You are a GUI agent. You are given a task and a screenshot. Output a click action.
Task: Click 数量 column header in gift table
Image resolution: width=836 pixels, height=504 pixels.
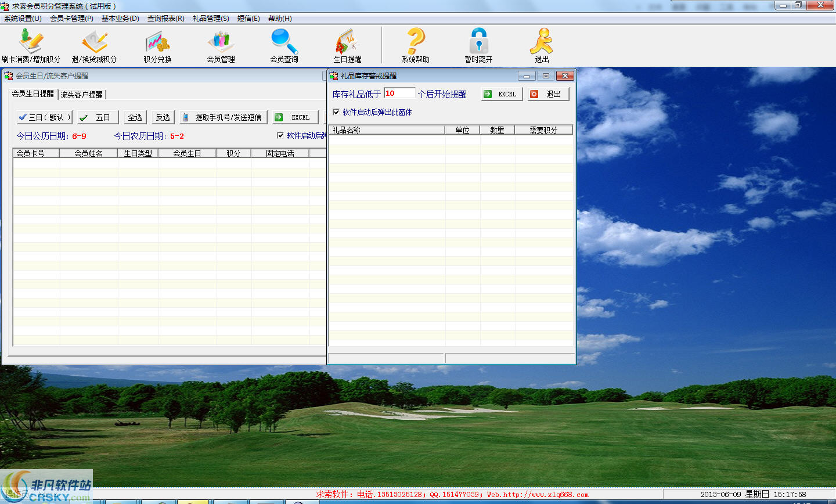[x=497, y=130]
